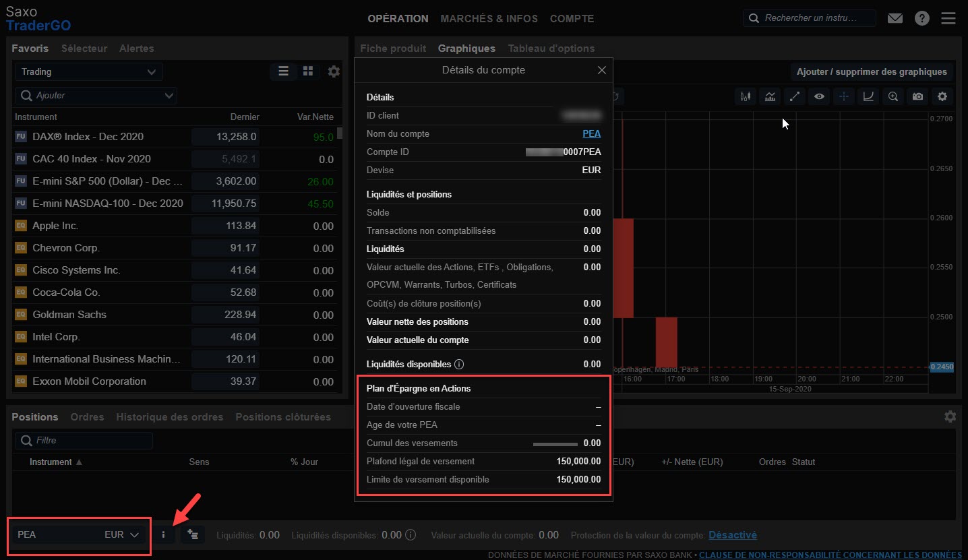Click the Var.Nette column header
Viewport: 968px width, 560px height.
pyautogui.click(x=315, y=117)
